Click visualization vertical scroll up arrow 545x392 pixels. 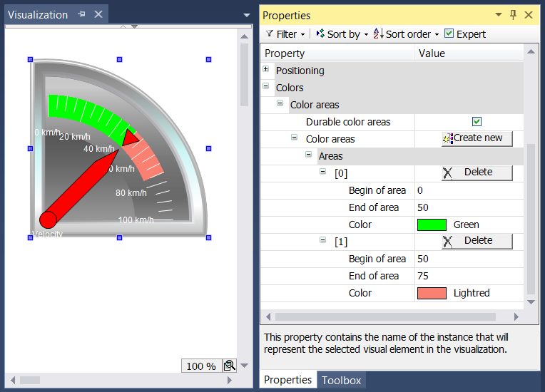(x=245, y=36)
